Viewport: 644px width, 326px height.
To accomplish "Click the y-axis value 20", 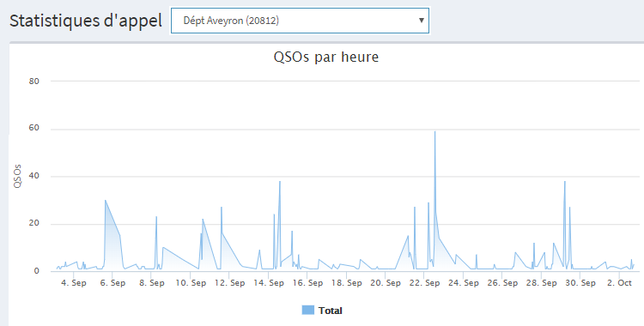I will click(34, 223).
